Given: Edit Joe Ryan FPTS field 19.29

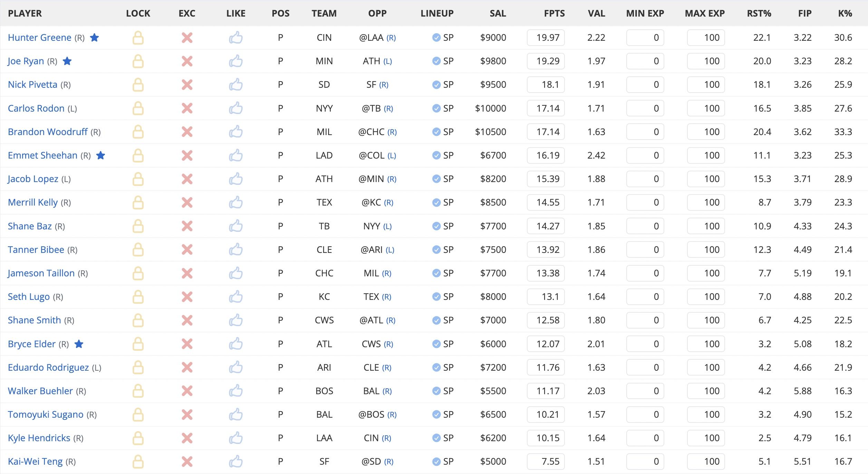Looking at the screenshot, I should [546, 61].
